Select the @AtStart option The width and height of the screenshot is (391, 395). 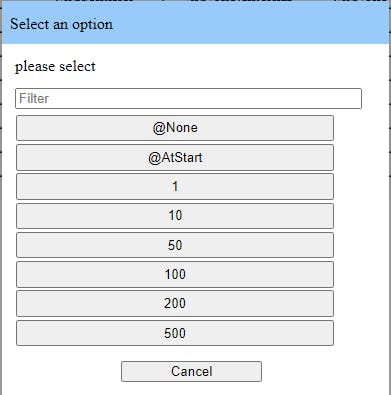pyautogui.click(x=175, y=157)
